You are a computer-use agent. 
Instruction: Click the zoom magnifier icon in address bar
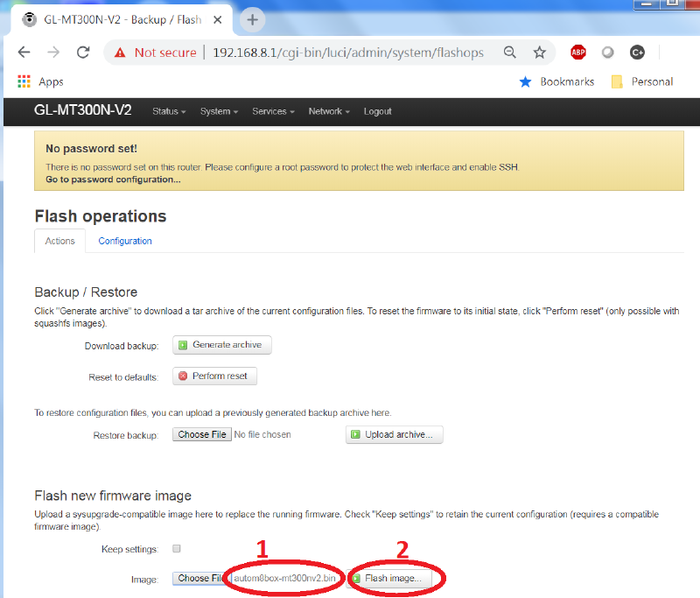[x=510, y=53]
